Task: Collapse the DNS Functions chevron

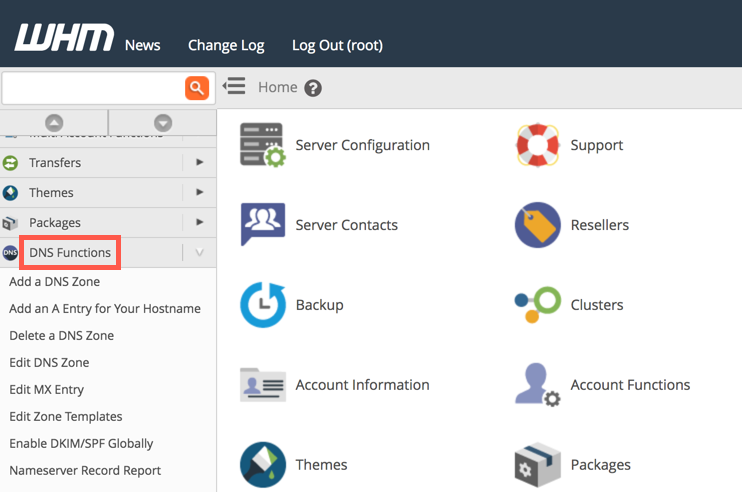Action: click(200, 253)
